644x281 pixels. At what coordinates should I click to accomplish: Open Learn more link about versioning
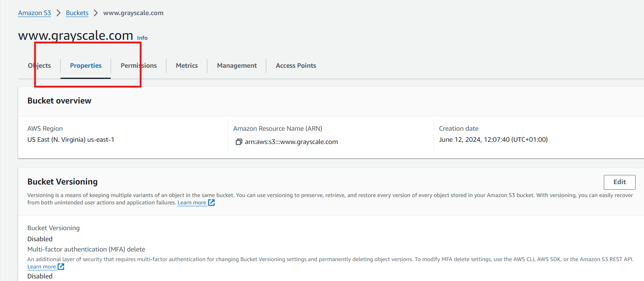tap(192, 203)
